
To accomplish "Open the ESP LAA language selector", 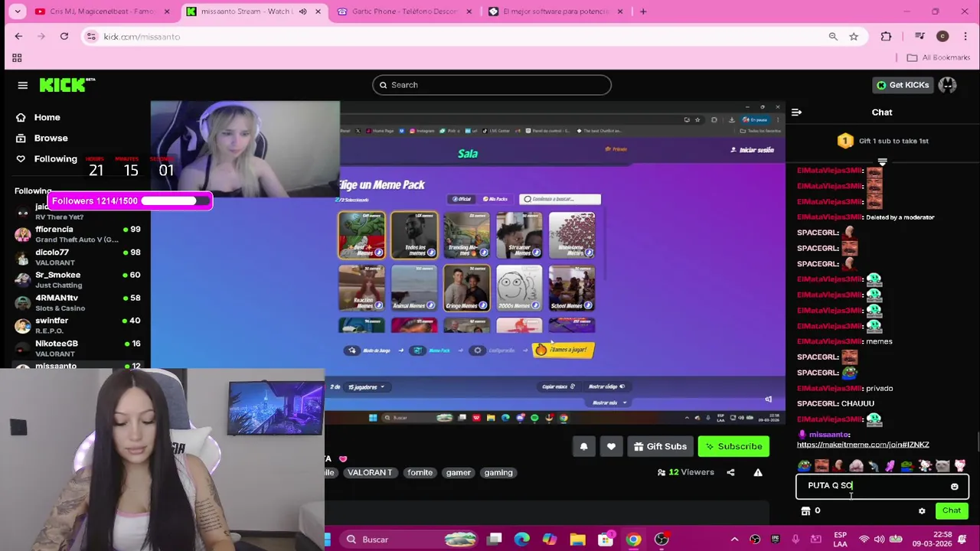I will pyautogui.click(x=840, y=540).
